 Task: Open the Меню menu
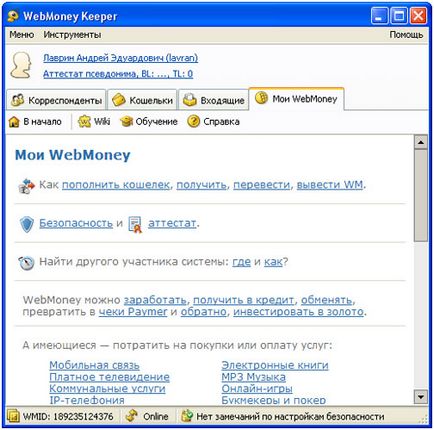(x=22, y=35)
